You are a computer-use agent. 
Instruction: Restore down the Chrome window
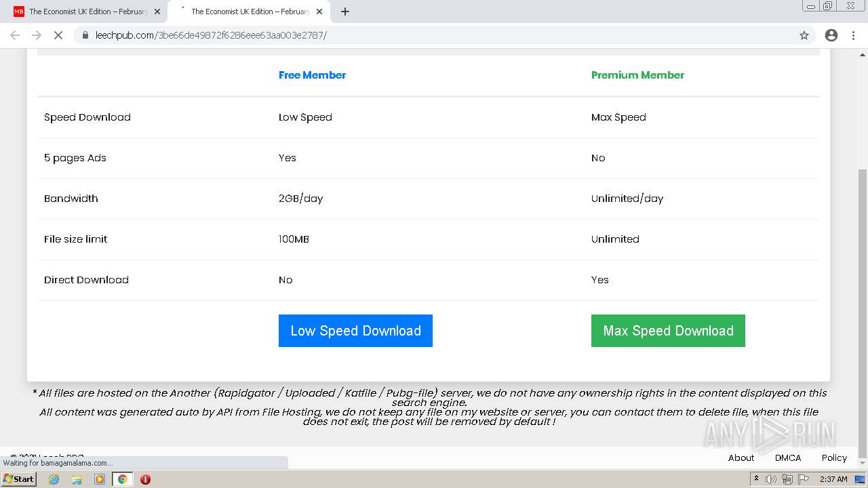pyautogui.click(x=828, y=5)
